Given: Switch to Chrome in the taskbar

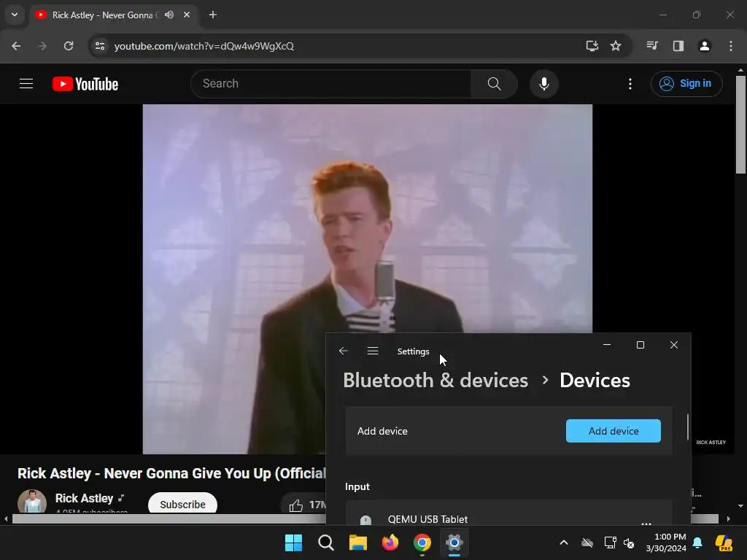Looking at the screenshot, I should (x=422, y=542).
